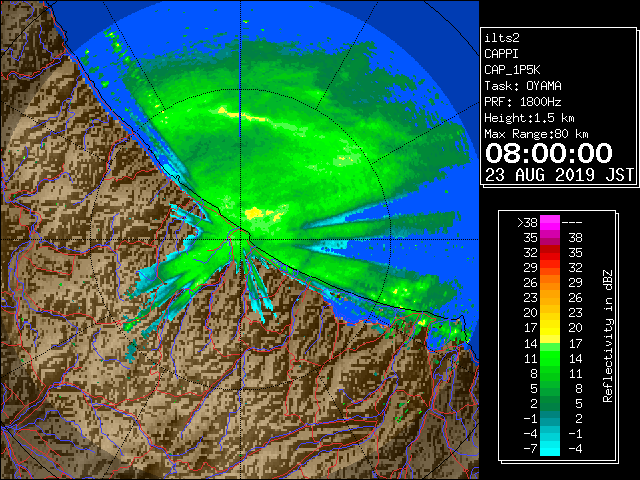
Task: Pick the cyan swatch beside '-7'
Action: tap(550, 448)
